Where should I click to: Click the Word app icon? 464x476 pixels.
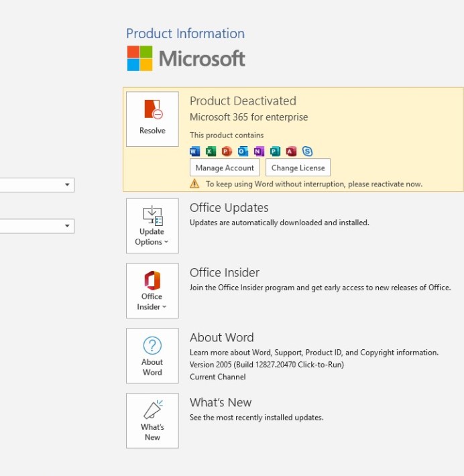coord(194,151)
